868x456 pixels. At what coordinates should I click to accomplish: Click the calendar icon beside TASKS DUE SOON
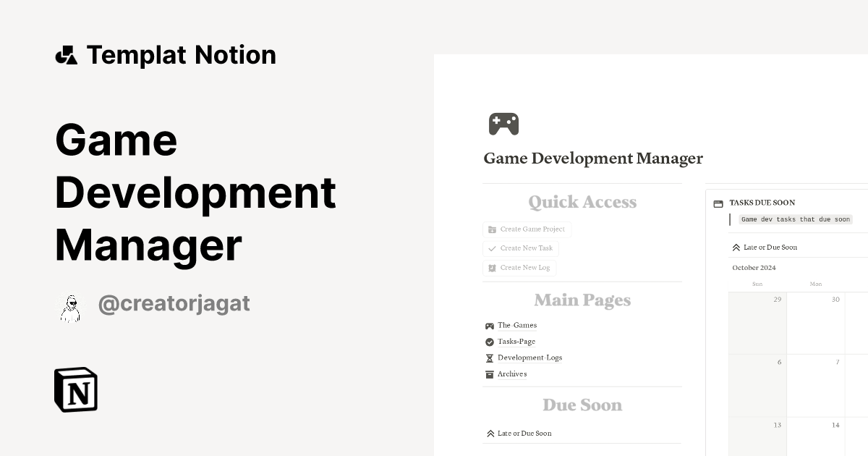tap(717, 203)
